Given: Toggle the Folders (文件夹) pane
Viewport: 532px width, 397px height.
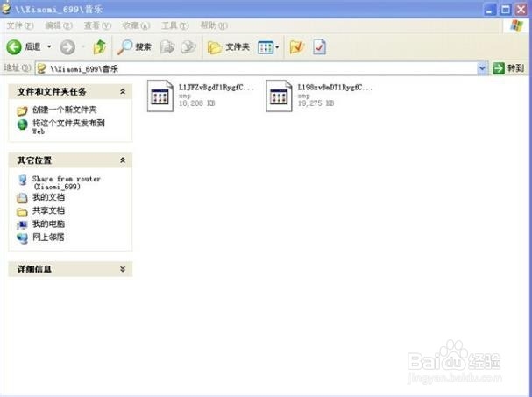Looking at the screenshot, I should point(229,46).
